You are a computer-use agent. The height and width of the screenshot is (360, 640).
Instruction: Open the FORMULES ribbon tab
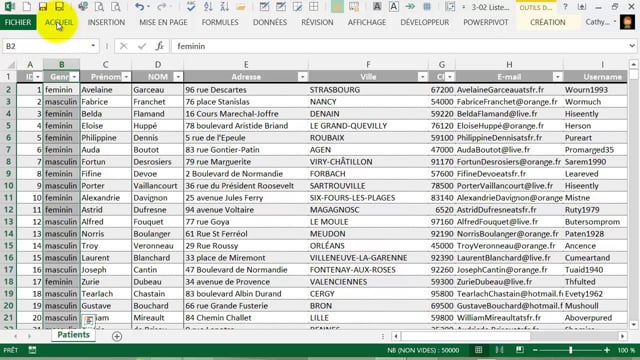pos(220,22)
